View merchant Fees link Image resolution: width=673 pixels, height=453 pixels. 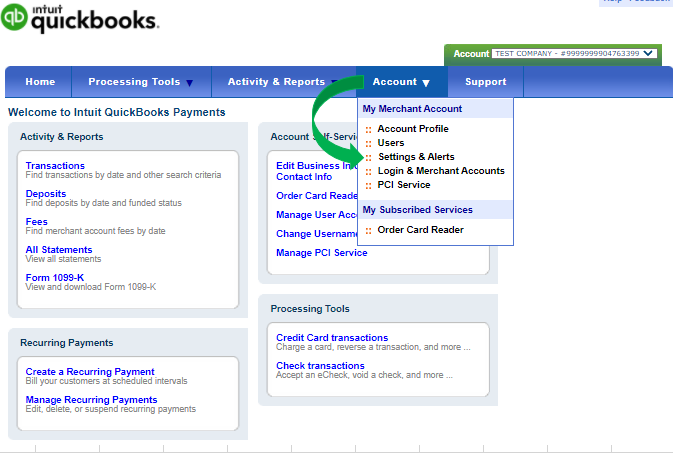click(36, 222)
